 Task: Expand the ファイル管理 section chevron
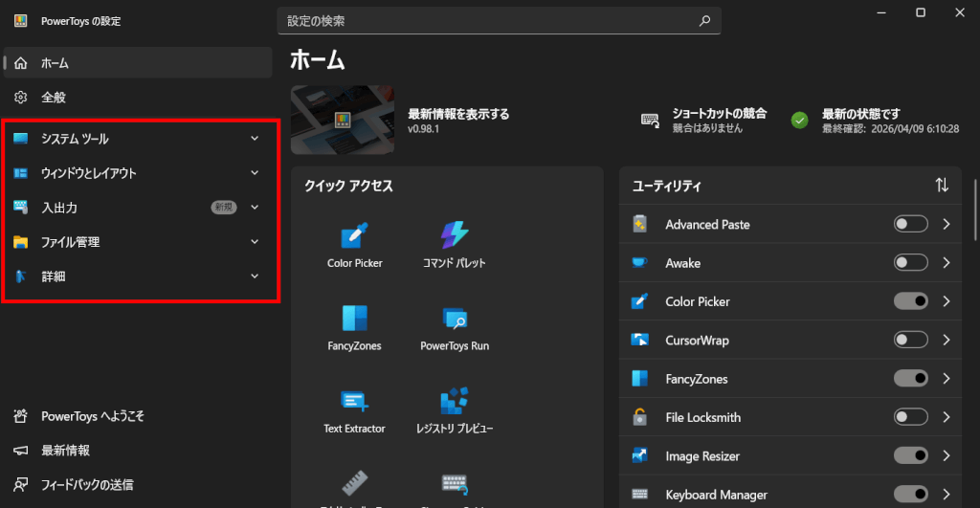coord(255,242)
